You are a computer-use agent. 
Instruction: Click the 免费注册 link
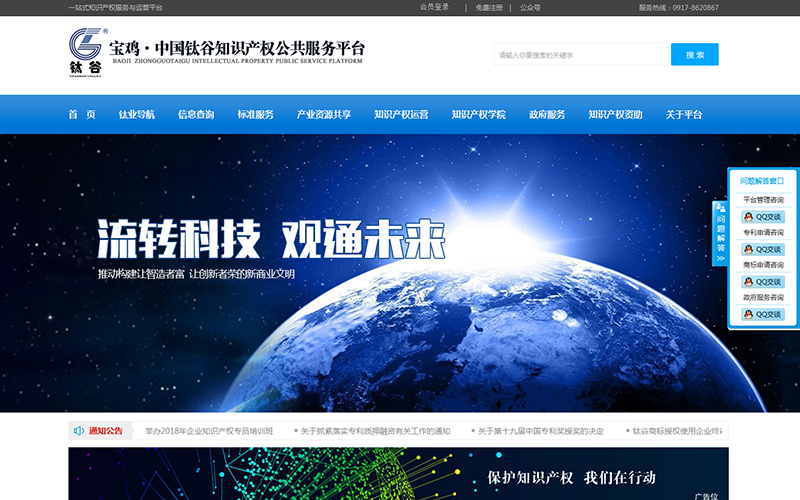click(489, 8)
